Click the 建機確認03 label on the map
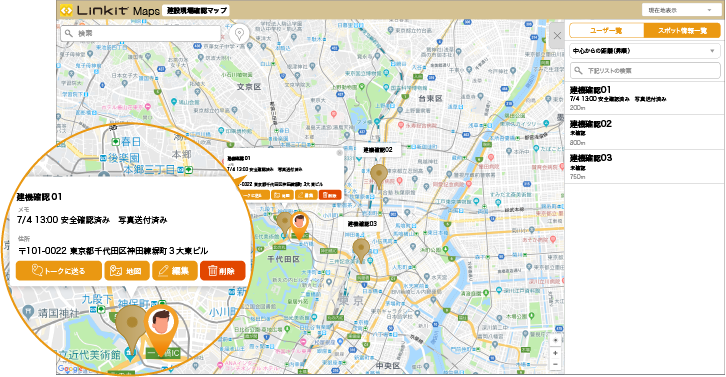 (363, 224)
